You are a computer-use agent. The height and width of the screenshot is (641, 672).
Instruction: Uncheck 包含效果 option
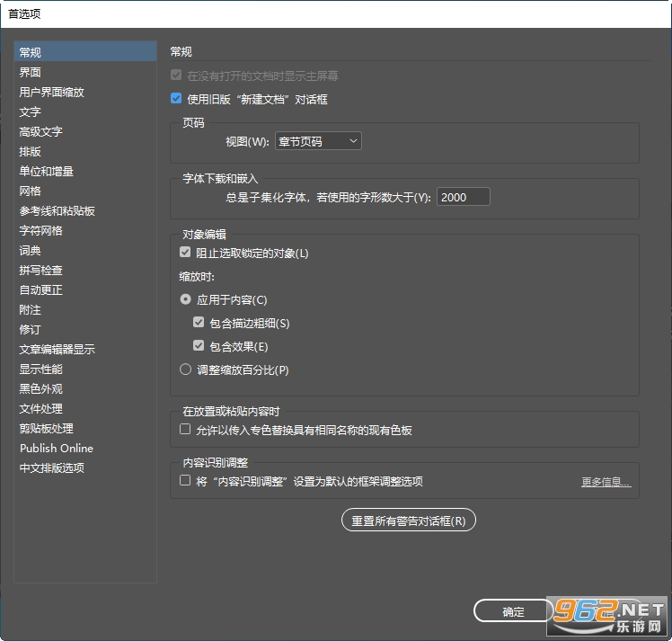pos(199,345)
